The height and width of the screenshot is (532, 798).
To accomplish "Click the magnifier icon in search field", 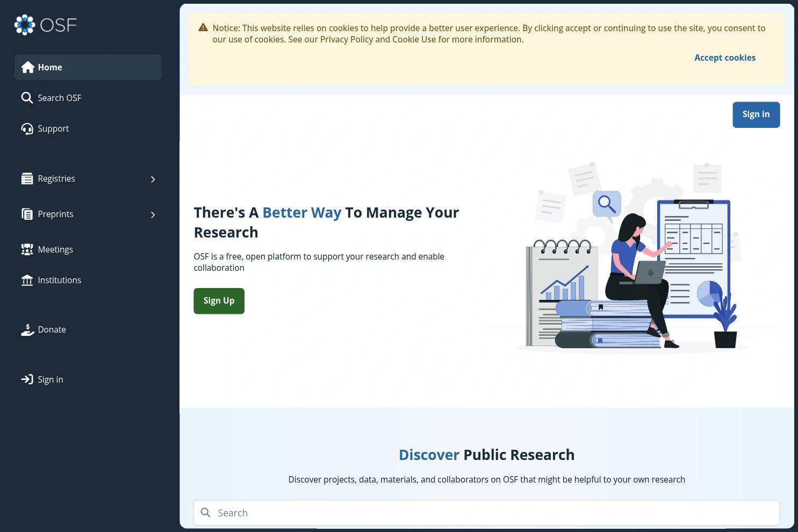I will [205, 513].
